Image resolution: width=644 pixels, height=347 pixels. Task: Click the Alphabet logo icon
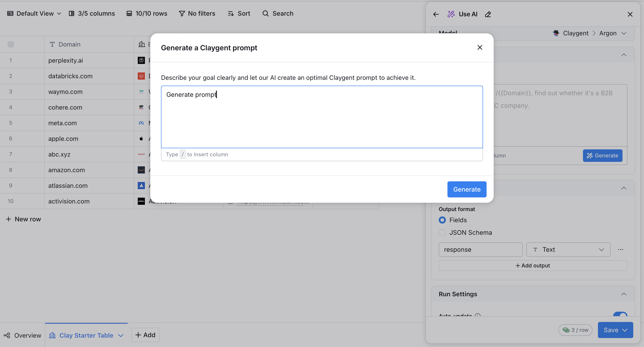click(141, 154)
